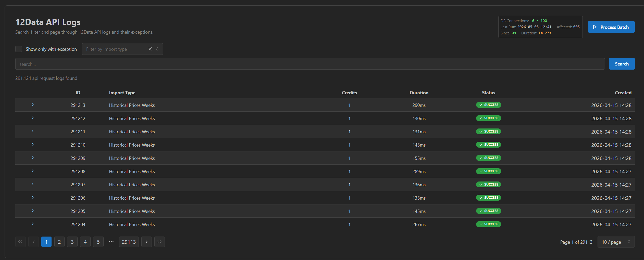
Task: Click SUCCESS badge in row 291207
Action: 488,184
